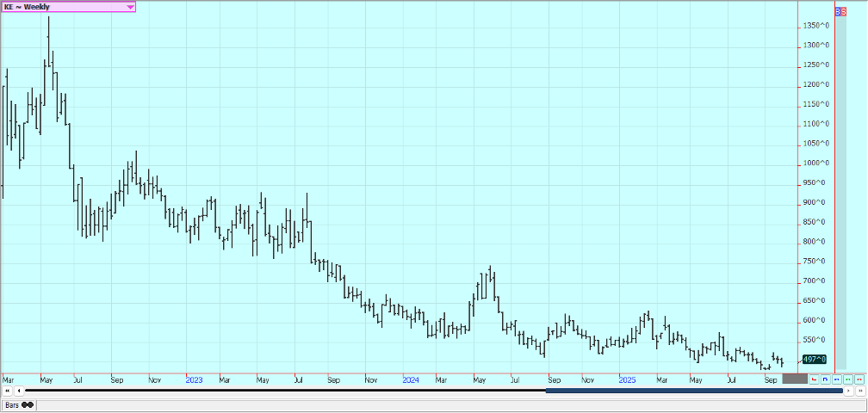This screenshot has height=413, width=868.
Task: Click the 2024 year label on time axis
Action: 411,379
